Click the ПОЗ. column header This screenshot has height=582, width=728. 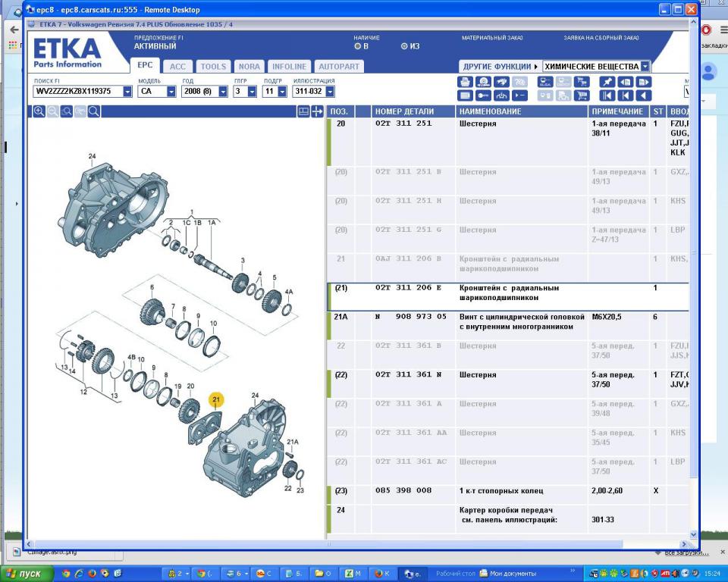(340, 111)
